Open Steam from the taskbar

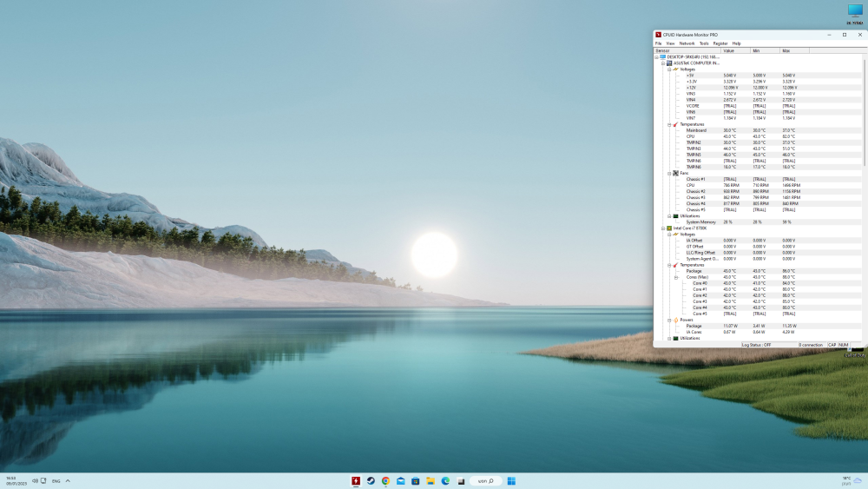[x=371, y=480]
